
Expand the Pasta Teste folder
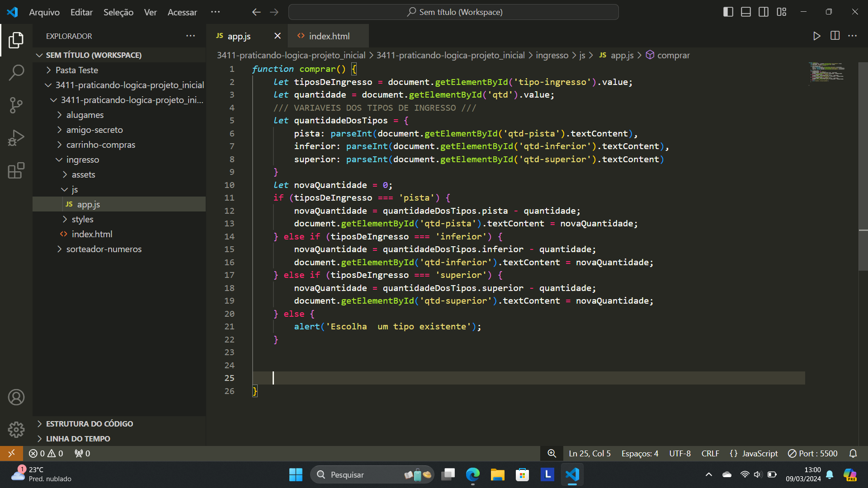[x=119, y=70]
